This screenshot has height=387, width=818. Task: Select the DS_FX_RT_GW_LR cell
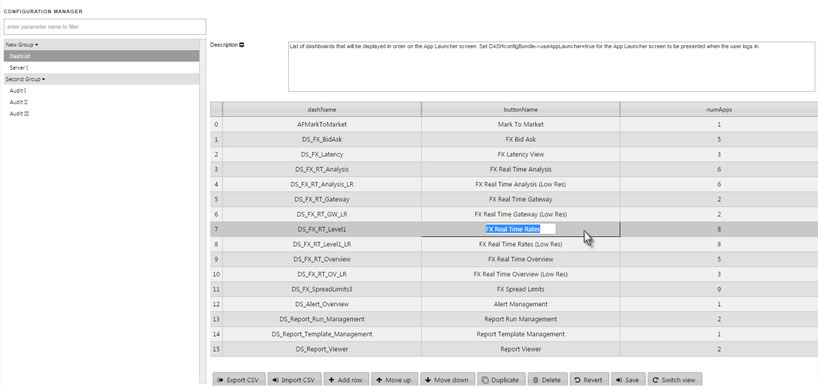[x=322, y=214]
